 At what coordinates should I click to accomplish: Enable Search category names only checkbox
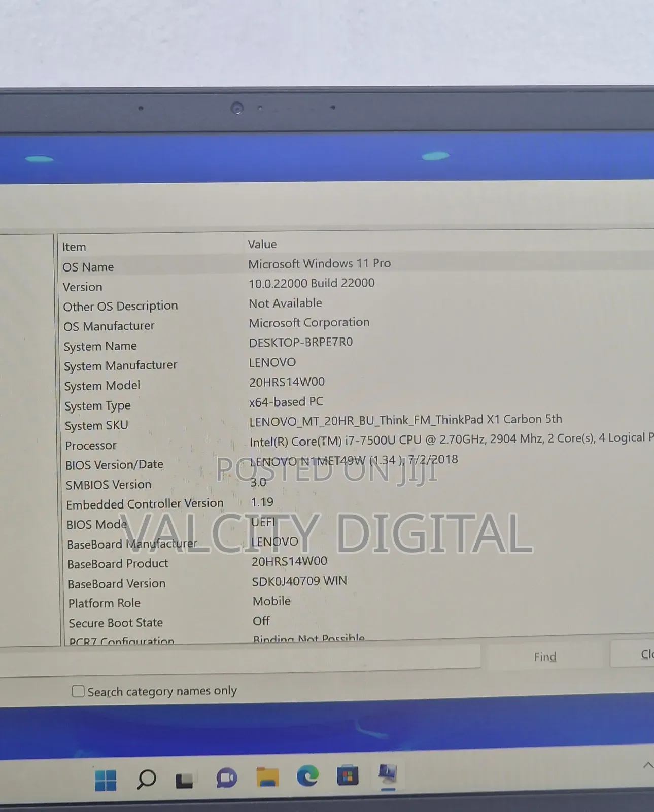78,691
